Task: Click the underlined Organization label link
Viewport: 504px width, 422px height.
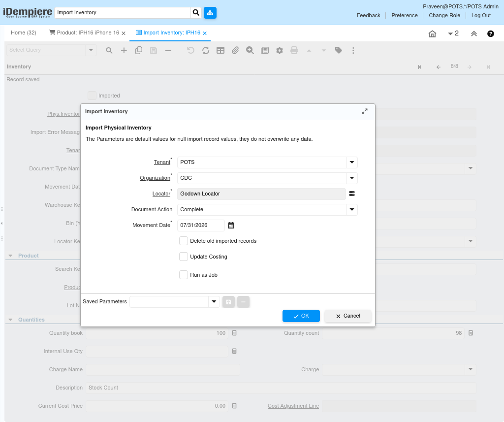Action: [x=155, y=178]
